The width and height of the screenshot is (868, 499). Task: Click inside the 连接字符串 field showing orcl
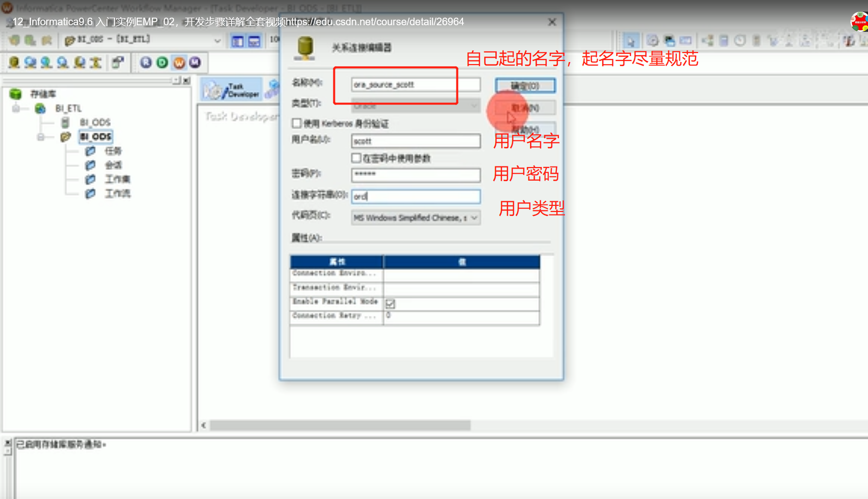(x=415, y=196)
